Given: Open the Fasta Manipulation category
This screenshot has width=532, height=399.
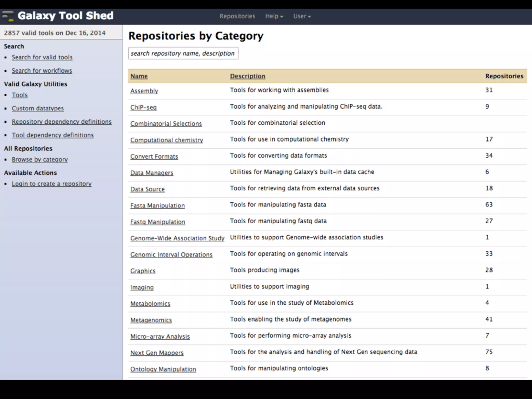Looking at the screenshot, I should [157, 205].
